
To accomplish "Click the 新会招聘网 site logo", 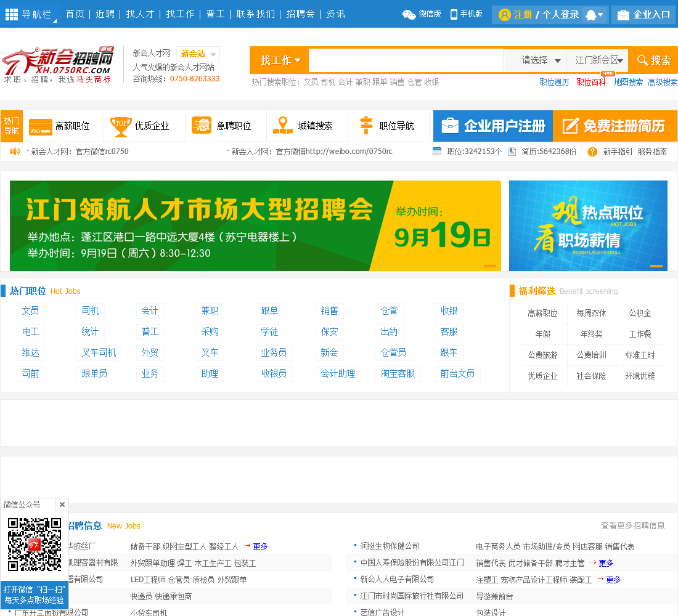I will [58, 65].
